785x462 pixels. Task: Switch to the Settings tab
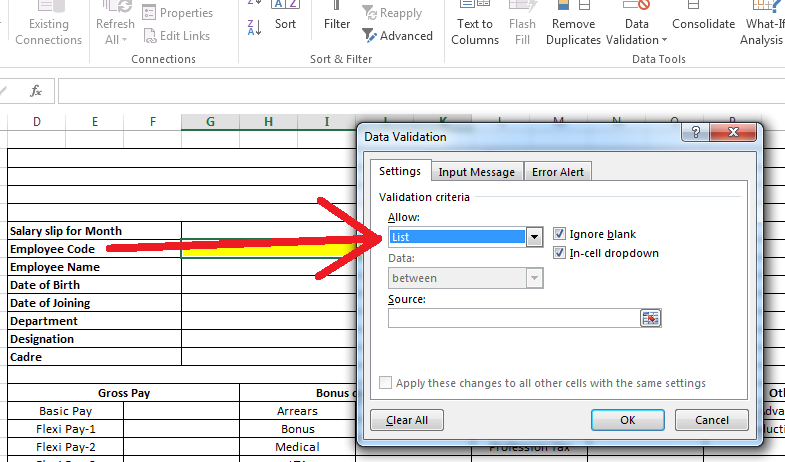400,171
